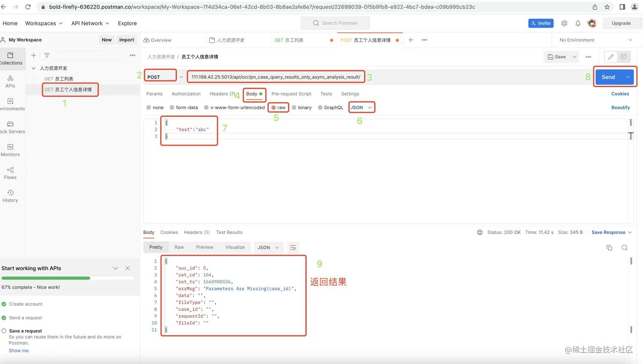Switch to the request Headers (7) tab
This screenshot has height=364, width=643.
[x=222, y=94]
